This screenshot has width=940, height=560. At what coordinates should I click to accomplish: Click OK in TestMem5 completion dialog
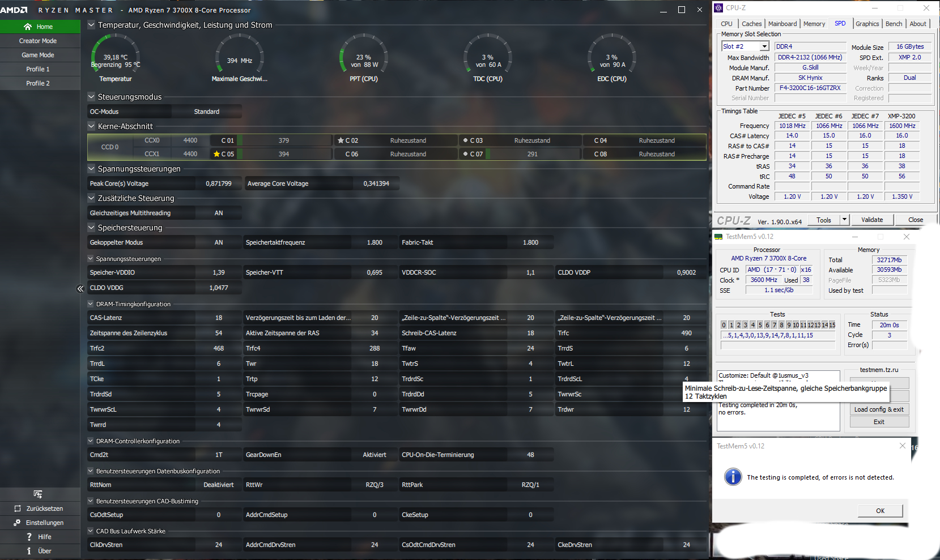click(x=880, y=511)
